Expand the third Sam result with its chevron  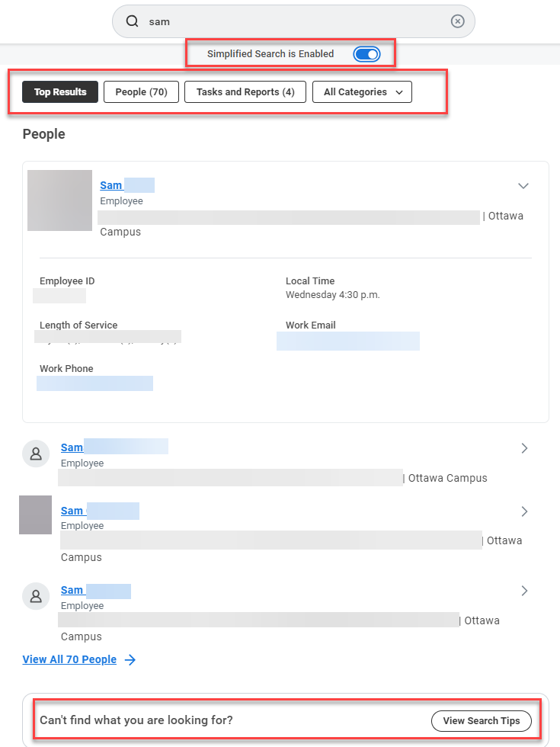coord(524,511)
